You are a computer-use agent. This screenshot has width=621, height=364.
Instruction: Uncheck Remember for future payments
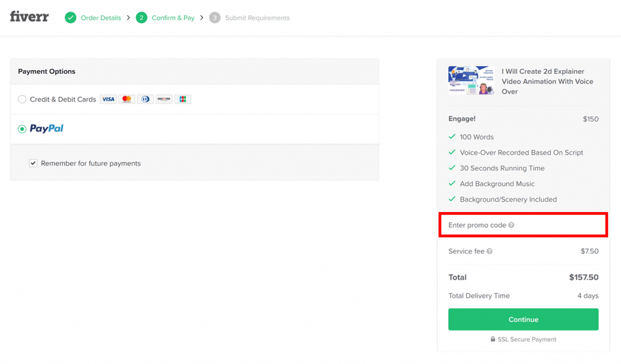click(x=33, y=163)
